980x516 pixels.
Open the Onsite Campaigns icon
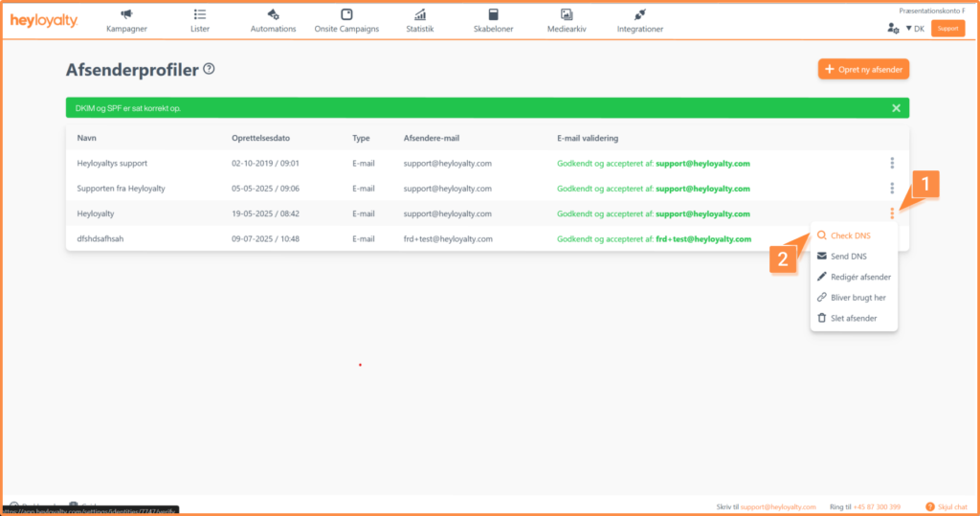(x=346, y=15)
